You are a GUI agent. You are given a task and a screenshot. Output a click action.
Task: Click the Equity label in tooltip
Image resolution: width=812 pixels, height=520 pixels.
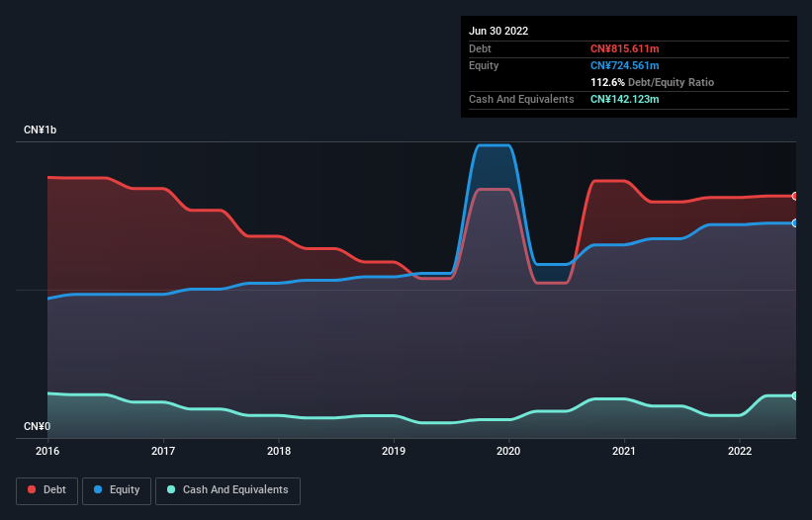coord(484,65)
